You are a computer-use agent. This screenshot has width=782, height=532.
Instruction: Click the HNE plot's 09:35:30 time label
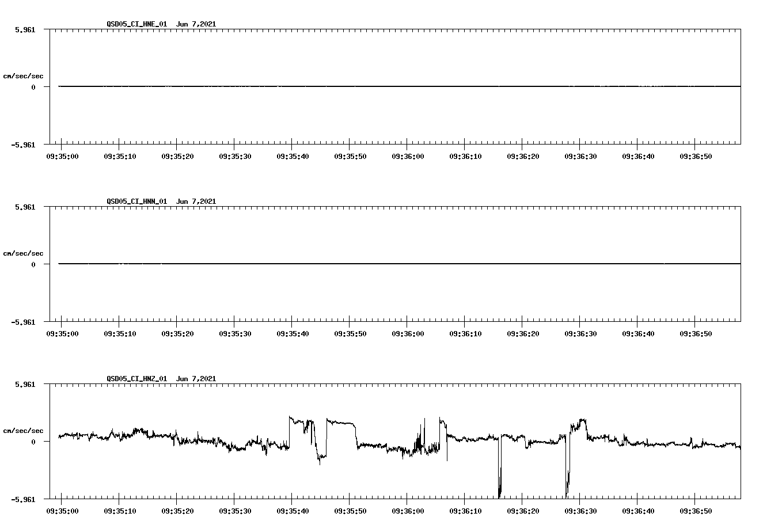pos(235,156)
